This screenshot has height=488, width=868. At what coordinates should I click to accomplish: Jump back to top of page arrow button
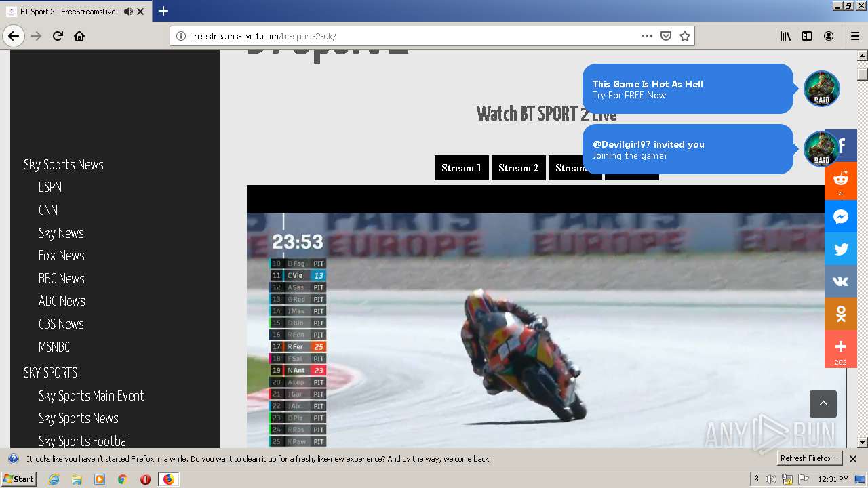823,403
